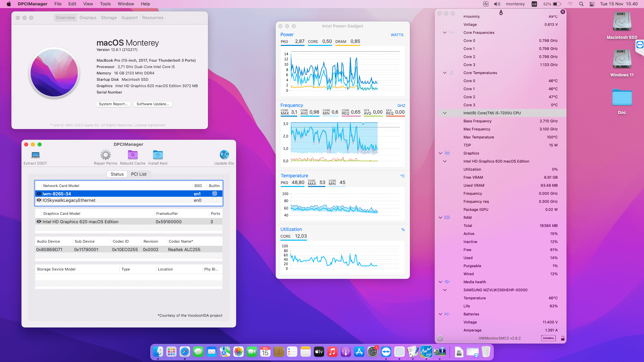Collapse the Core Temperatures group
Image resolution: width=644 pixels, height=362 pixels.
[x=445, y=73]
